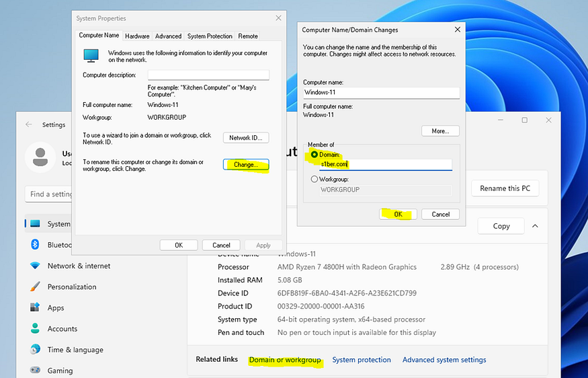Click Cancel in System Properties dialog
588x378 pixels.
coord(221,245)
